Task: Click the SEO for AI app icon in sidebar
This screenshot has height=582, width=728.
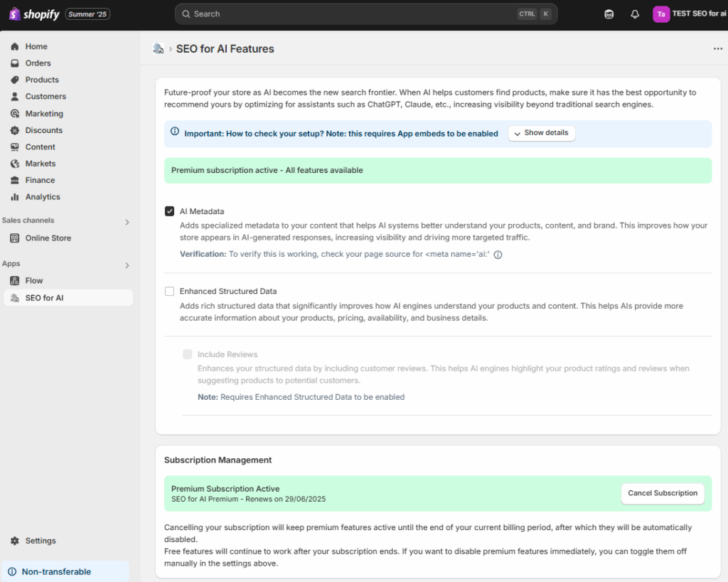Action: [x=15, y=297]
